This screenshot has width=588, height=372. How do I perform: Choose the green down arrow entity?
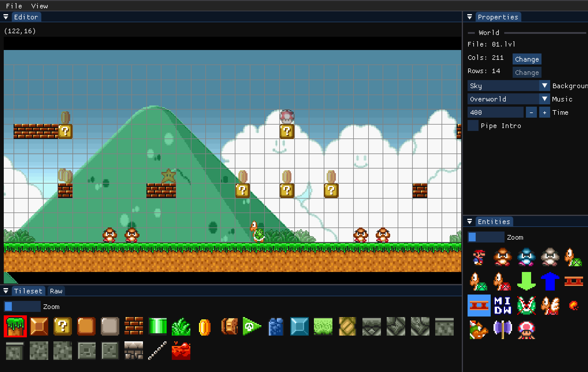click(526, 281)
